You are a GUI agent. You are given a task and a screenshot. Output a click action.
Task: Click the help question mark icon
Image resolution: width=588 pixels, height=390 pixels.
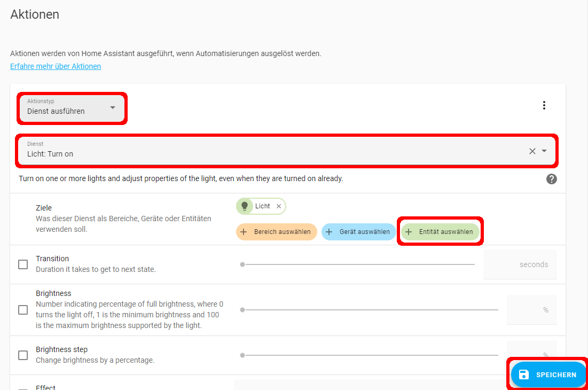[551, 179]
